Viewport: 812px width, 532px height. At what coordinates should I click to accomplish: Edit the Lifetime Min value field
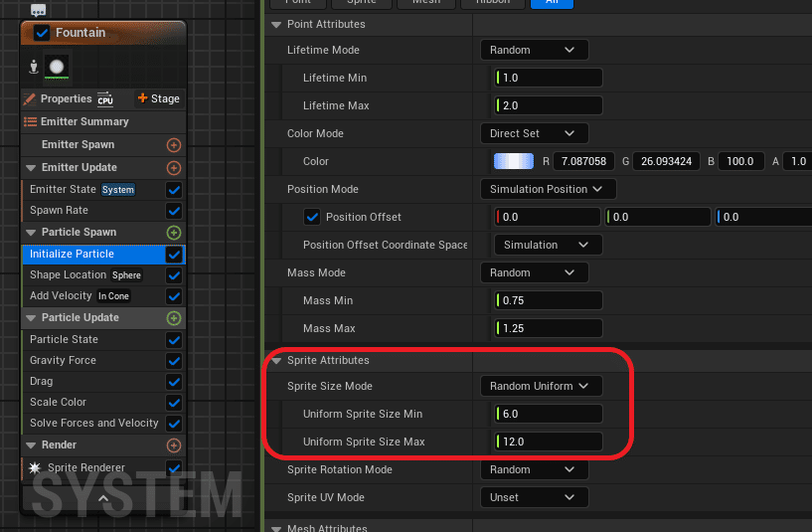tap(549, 78)
